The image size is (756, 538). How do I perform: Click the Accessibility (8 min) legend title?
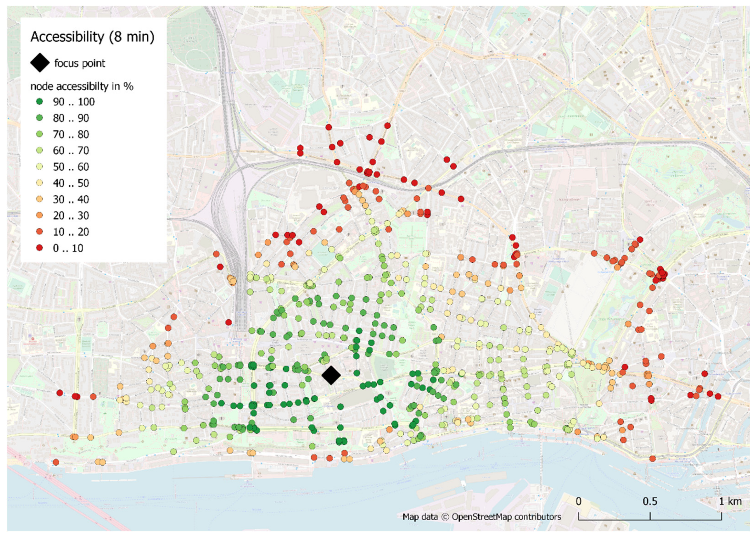tap(92, 37)
